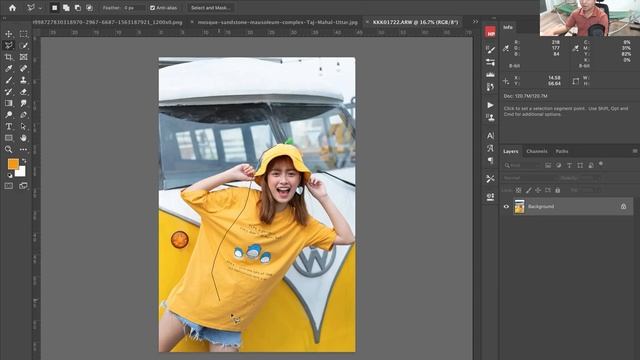Select the Healing Brush tool
This screenshot has width=640, height=360.
(x=23, y=69)
